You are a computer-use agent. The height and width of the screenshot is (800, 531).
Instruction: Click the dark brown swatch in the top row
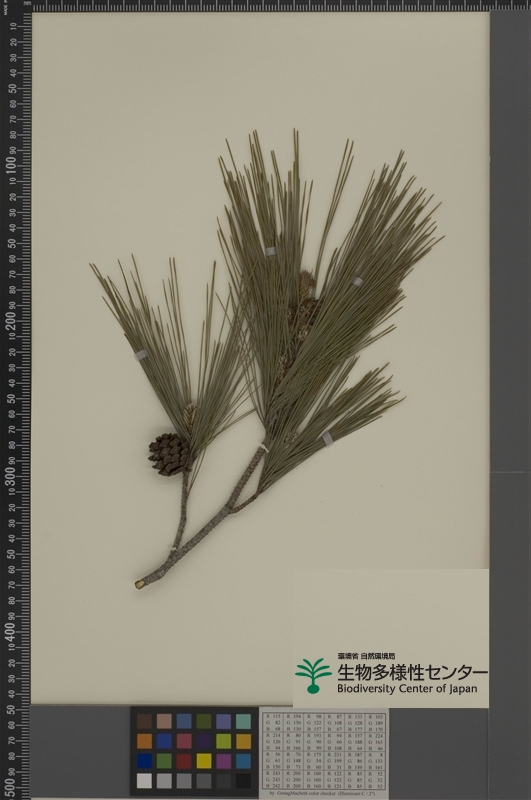tap(144, 721)
